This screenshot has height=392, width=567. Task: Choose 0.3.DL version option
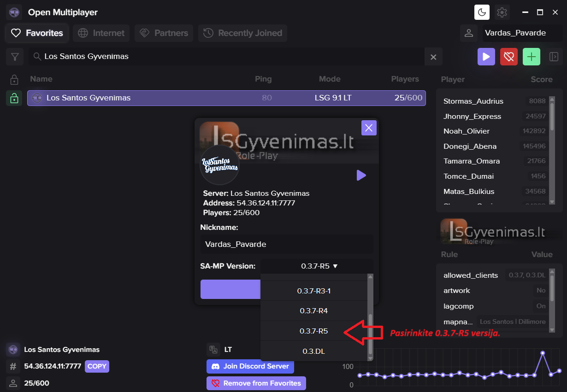(x=313, y=351)
